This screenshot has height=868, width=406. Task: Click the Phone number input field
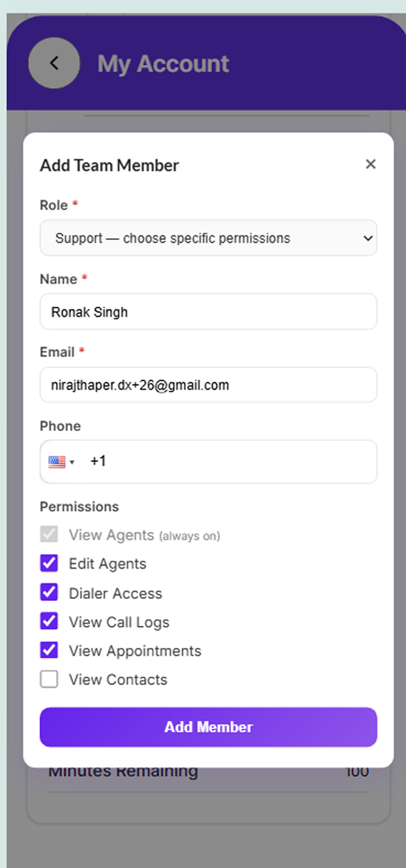click(x=228, y=462)
